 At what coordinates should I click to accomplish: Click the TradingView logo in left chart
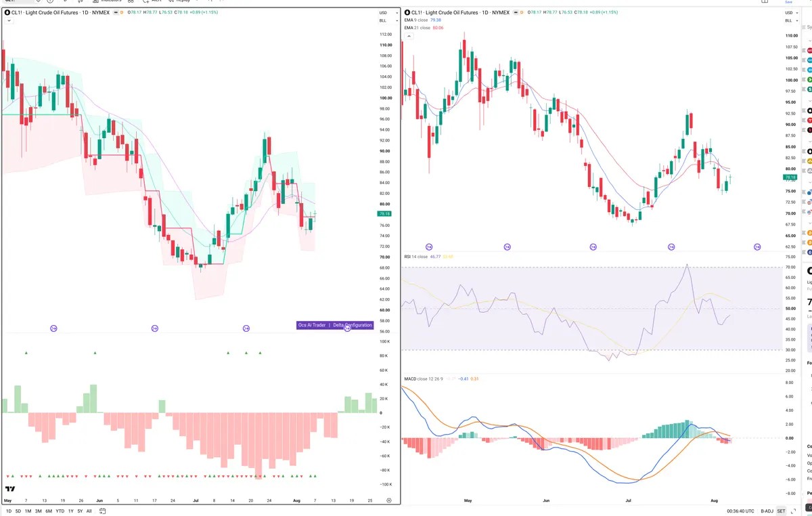point(10,488)
